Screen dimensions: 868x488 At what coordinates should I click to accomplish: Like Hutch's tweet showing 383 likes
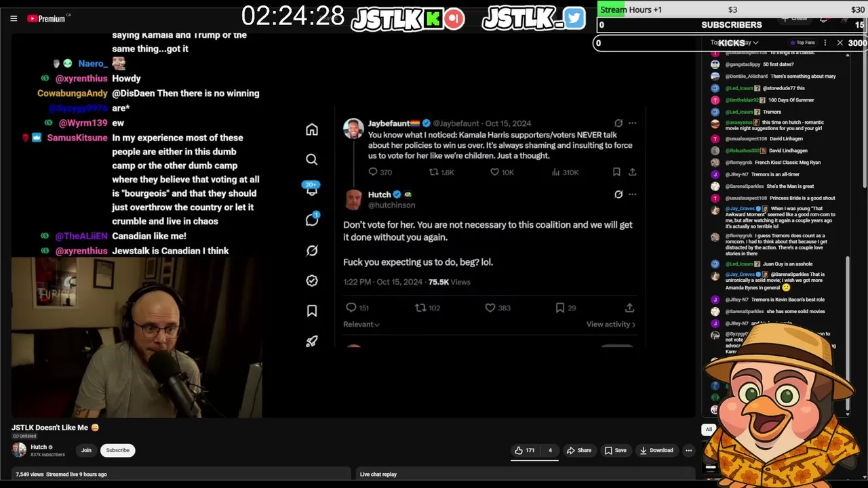(x=497, y=308)
